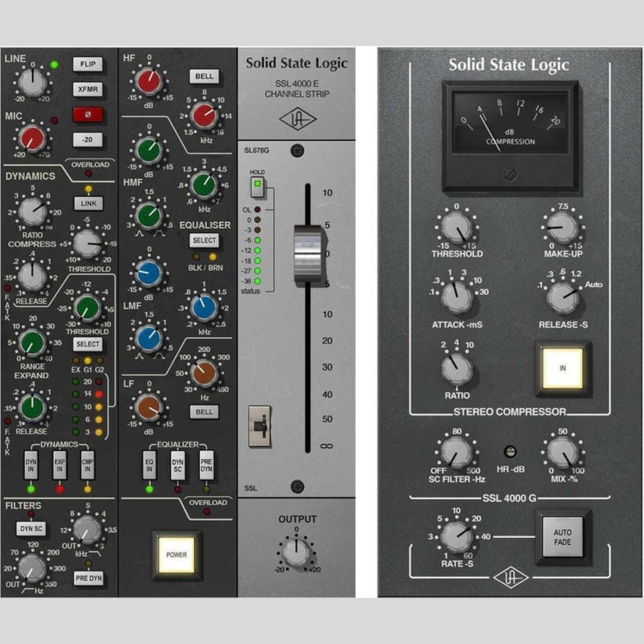Viewport: 644px width, 644px height.
Task: Toggle the equalizer DYN SC switch
Action: (x=178, y=465)
